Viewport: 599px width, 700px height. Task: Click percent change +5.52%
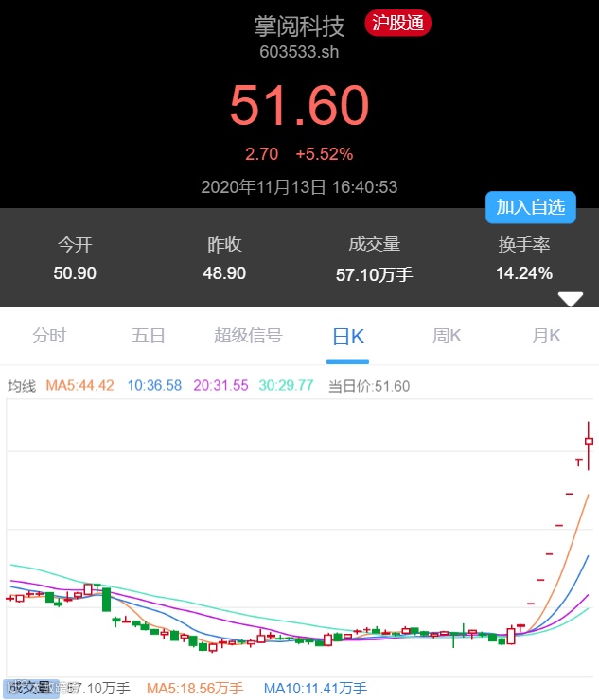pyautogui.click(x=325, y=154)
